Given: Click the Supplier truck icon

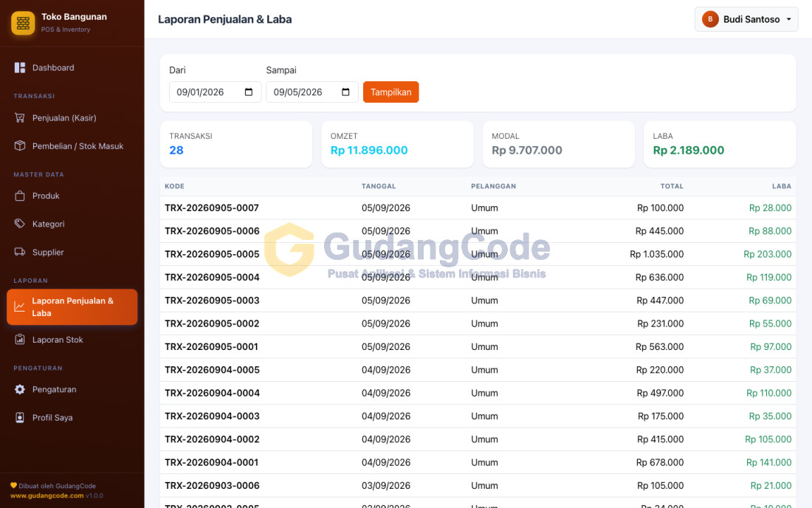Looking at the screenshot, I should coord(20,253).
